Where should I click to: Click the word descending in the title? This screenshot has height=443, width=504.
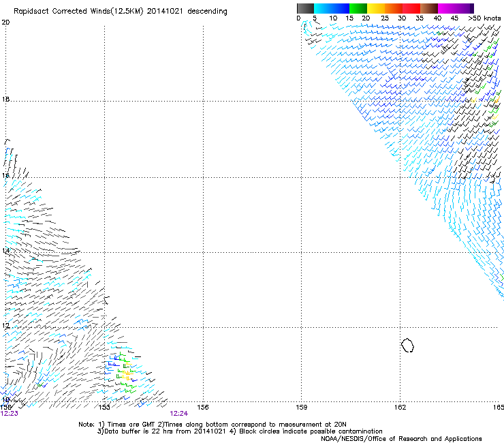(207, 12)
